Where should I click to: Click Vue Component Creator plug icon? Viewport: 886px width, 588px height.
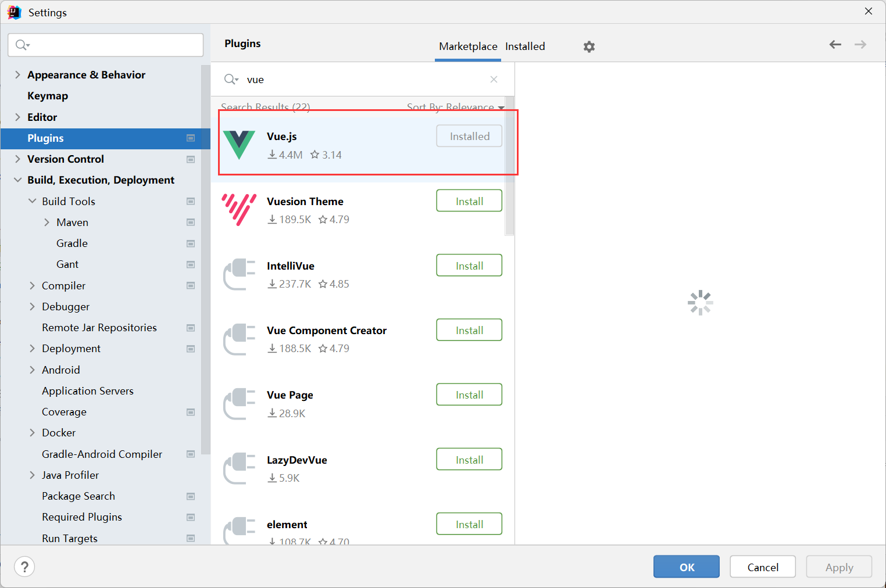[239, 339]
